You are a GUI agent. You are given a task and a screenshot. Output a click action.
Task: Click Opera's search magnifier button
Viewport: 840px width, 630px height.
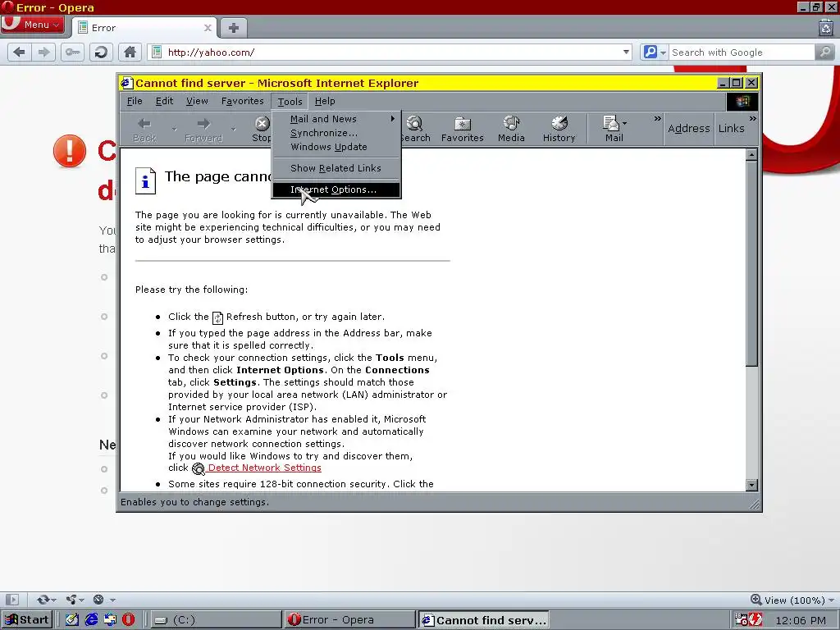[x=825, y=52]
